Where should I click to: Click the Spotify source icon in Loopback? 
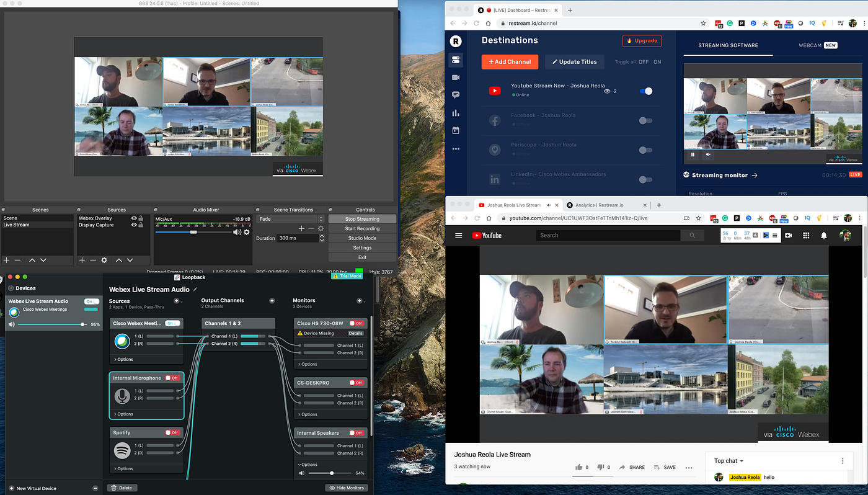[122, 450]
